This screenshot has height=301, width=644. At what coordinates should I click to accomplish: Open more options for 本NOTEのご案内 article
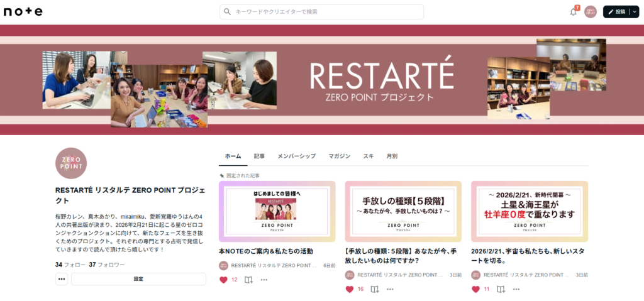pyautogui.click(x=264, y=280)
